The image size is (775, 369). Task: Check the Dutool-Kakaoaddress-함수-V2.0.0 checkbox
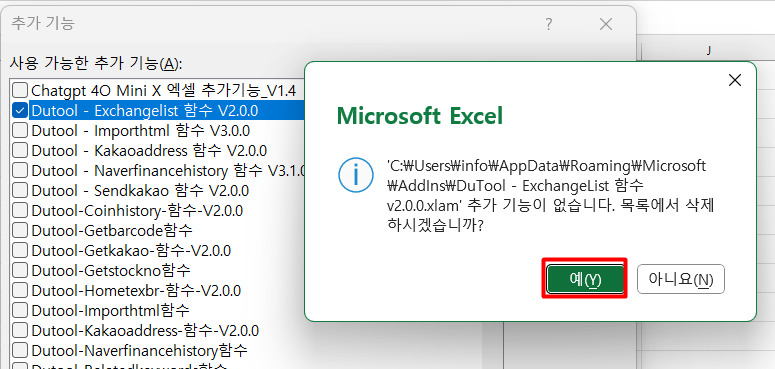20,330
